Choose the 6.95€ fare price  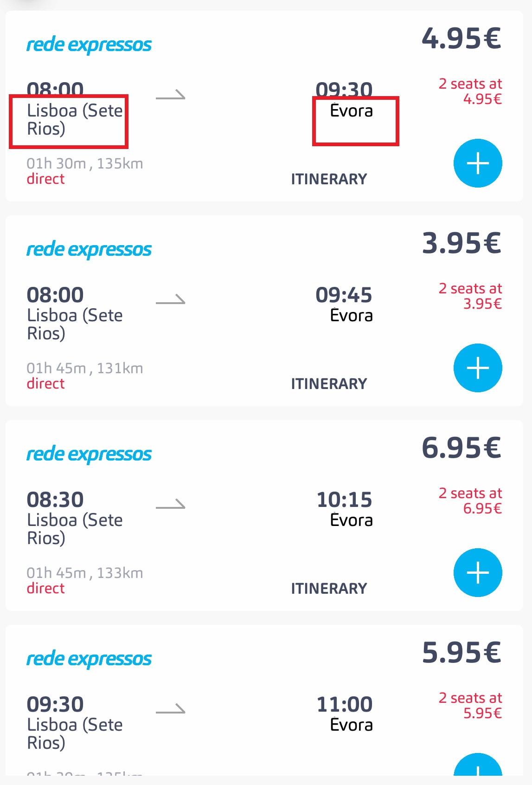(461, 448)
